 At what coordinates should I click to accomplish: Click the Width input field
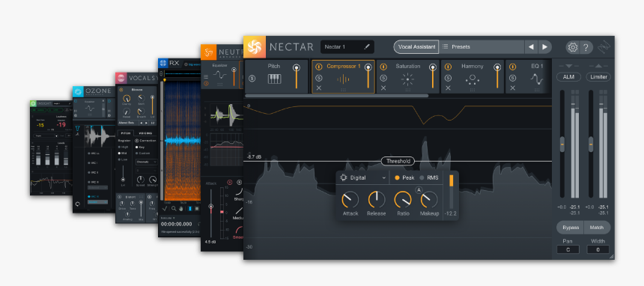pos(598,249)
